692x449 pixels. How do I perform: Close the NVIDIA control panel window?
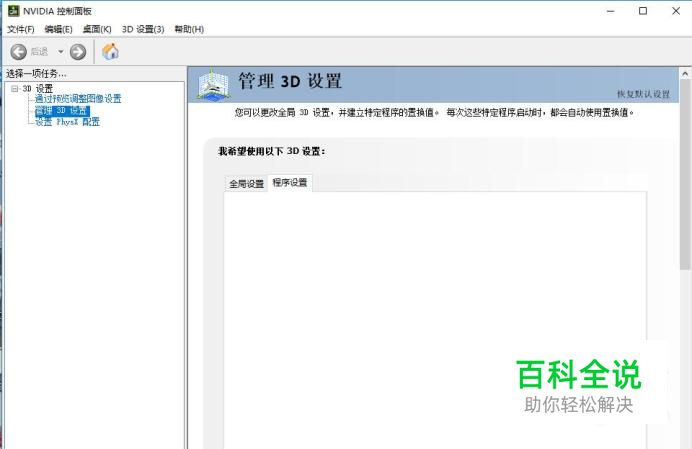(676, 11)
